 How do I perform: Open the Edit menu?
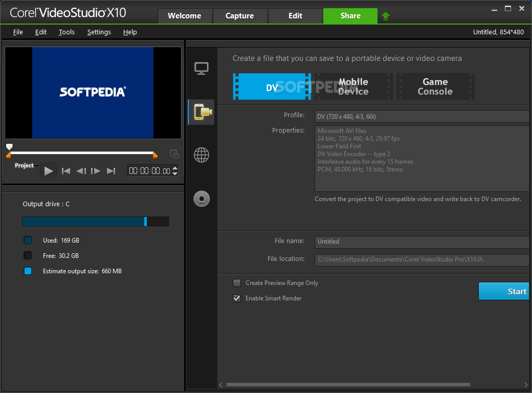coord(41,32)
